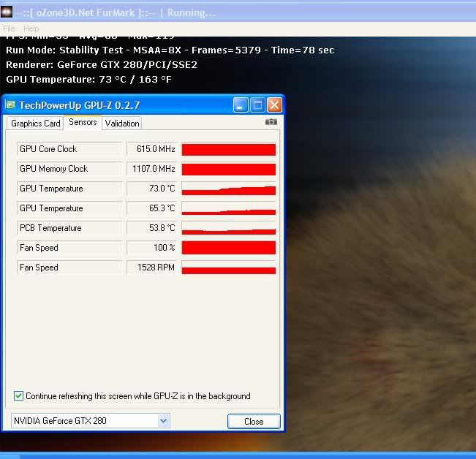Click the 65.3 °C GPU Temperature graph
Screen dimensions: 476x459
(229, 208)
